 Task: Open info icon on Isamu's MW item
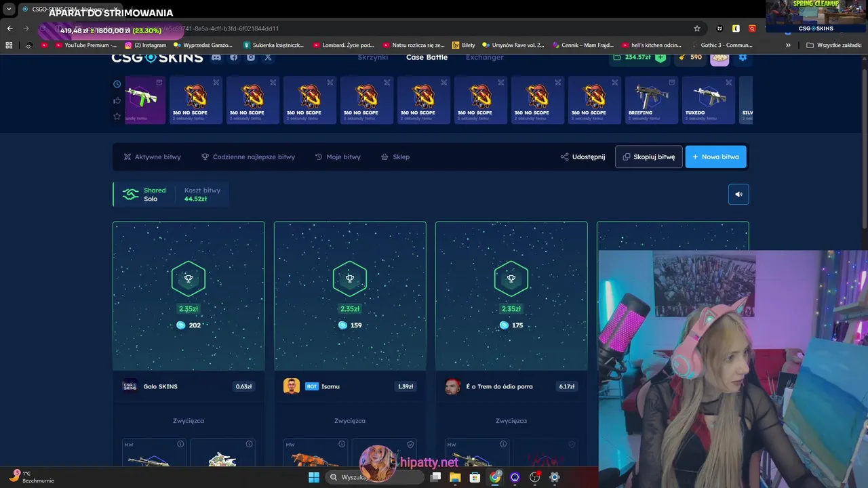tap(342, 445)
